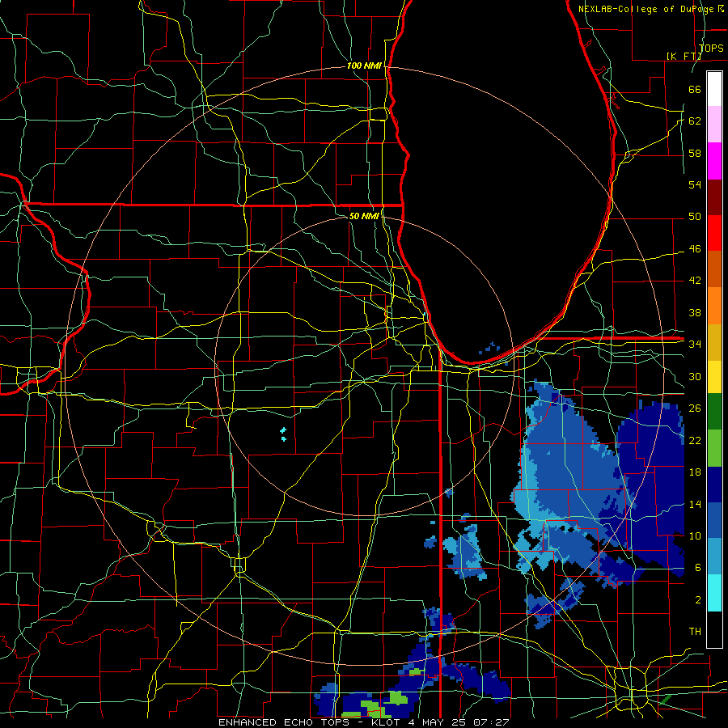Click the '14' legend value
This screenshot has width=728, height=728.
click(695, 504)
